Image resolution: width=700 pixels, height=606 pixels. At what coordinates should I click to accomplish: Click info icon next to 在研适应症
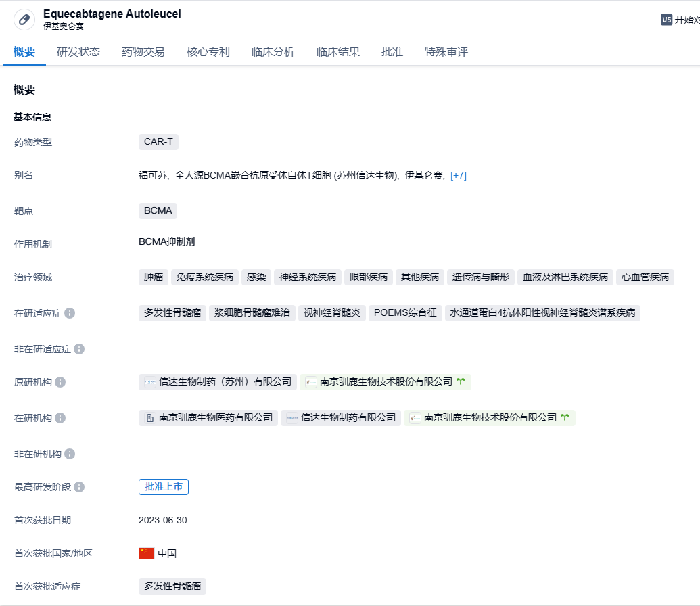[70, 314]
